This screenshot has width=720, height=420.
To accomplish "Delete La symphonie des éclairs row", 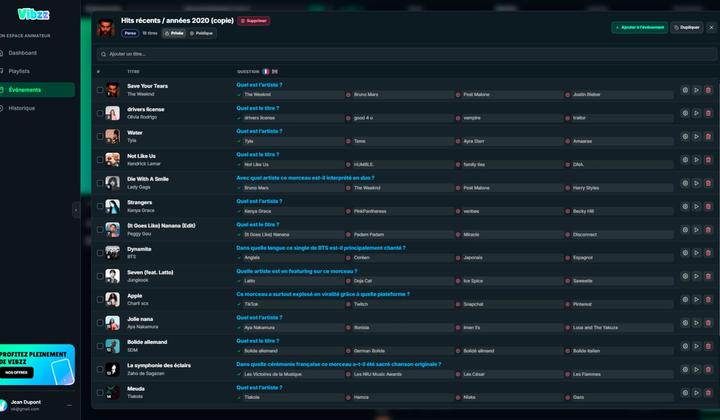I will pos(708,370).
